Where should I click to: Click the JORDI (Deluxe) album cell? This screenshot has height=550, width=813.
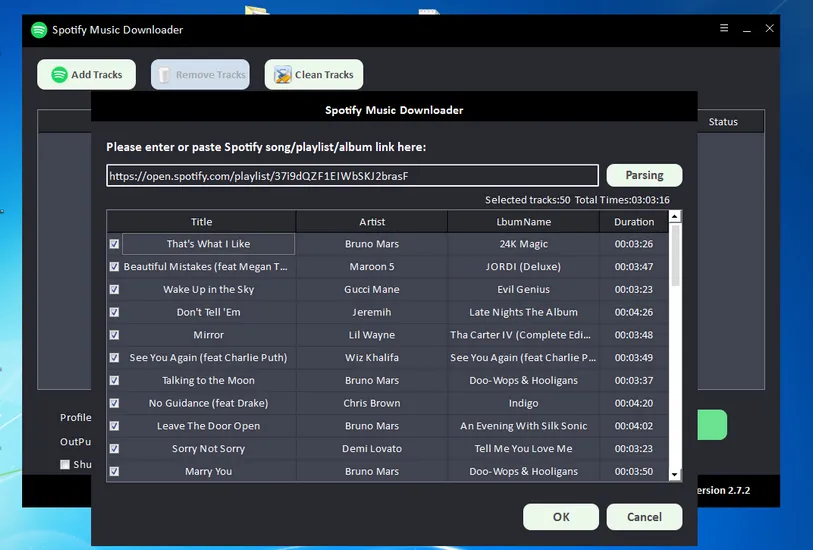523,266
